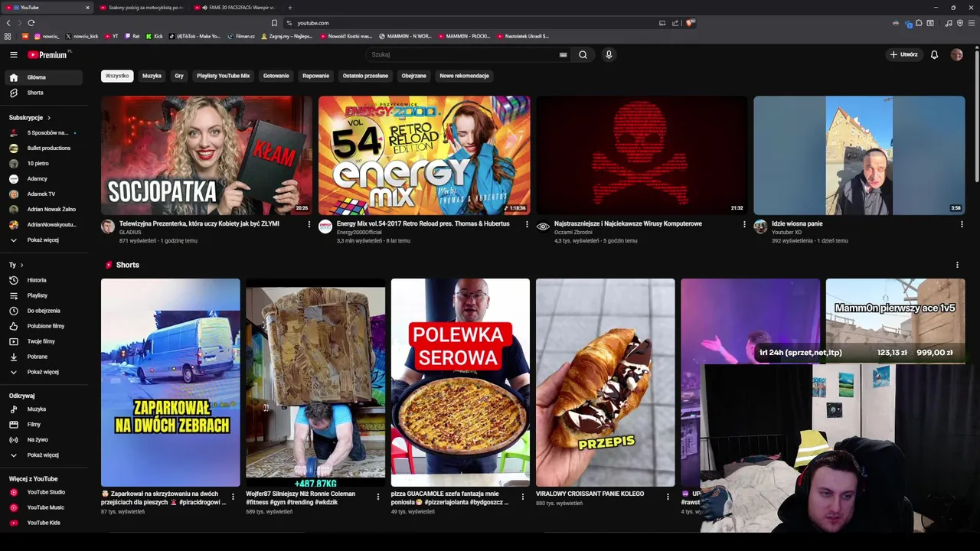980x551 pixels.
Task: Open YouTube Music in sidebar
Action: click(43, 507)
